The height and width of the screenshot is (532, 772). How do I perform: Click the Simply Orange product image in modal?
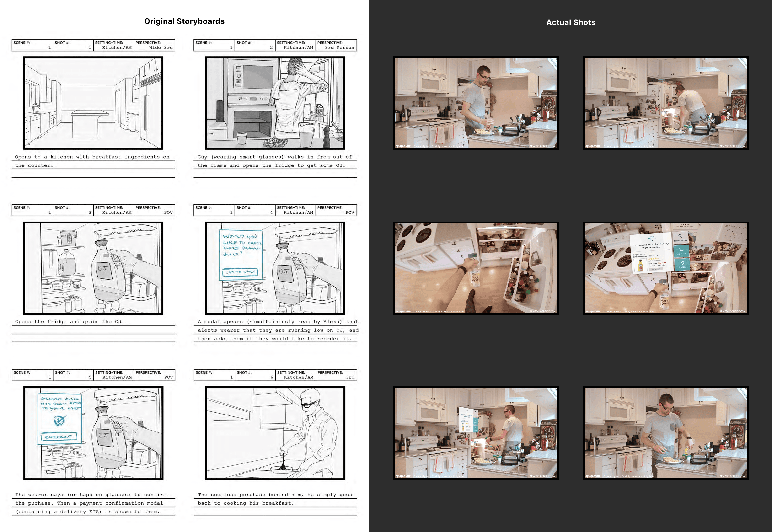pyautogui.click(x=641, y=265)
